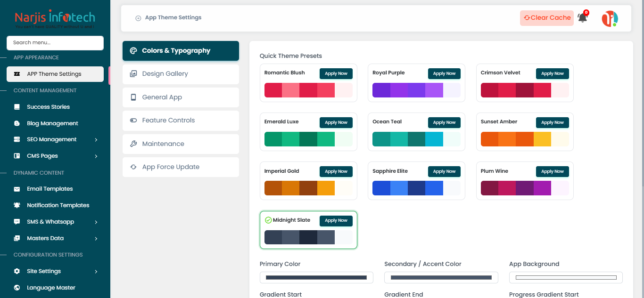Click the Maintenance wrench icon
This screenshot has width=644, height=298.
(133, 144)
